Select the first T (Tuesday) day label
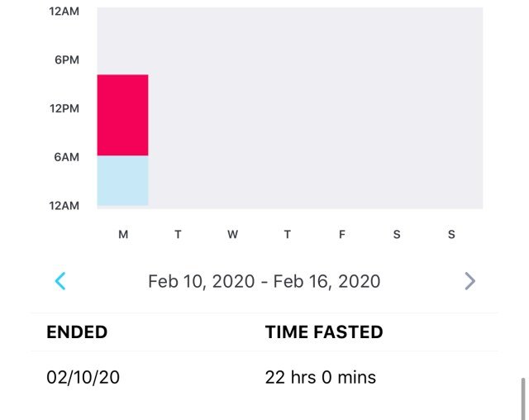The width and height of the screenshot is (529, 420). pos(178,234)
